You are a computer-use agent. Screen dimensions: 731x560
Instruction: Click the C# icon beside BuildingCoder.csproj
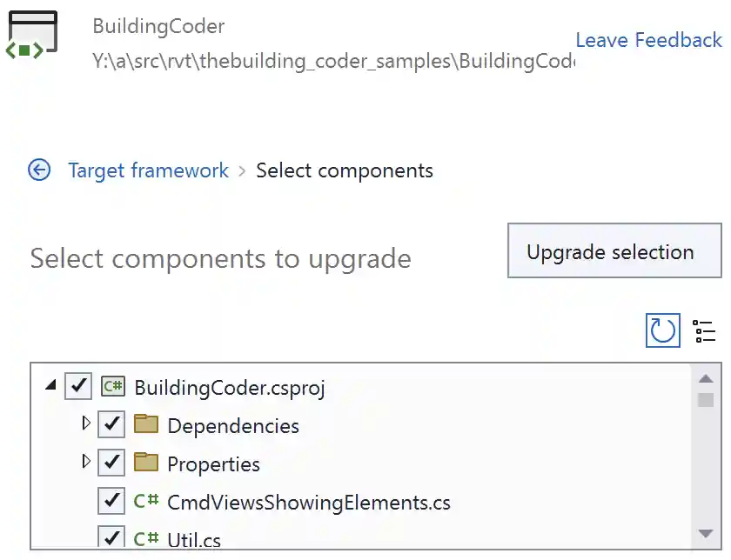coord(113,386)
